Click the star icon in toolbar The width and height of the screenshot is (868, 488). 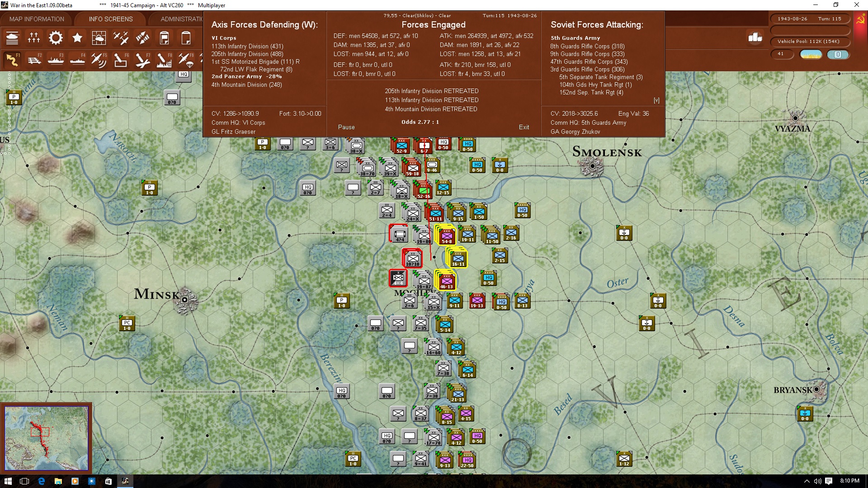[x=77, y=38]
